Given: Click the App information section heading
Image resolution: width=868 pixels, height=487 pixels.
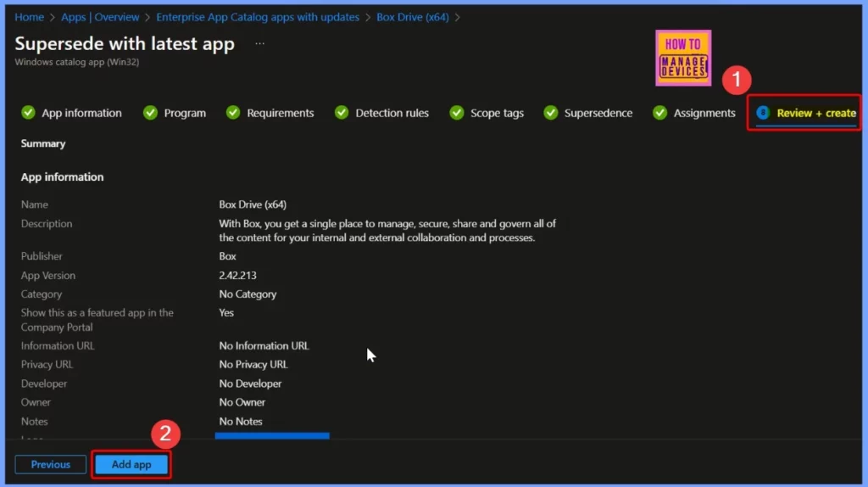Looking at the screenshot, I should (x=62, y=176).
